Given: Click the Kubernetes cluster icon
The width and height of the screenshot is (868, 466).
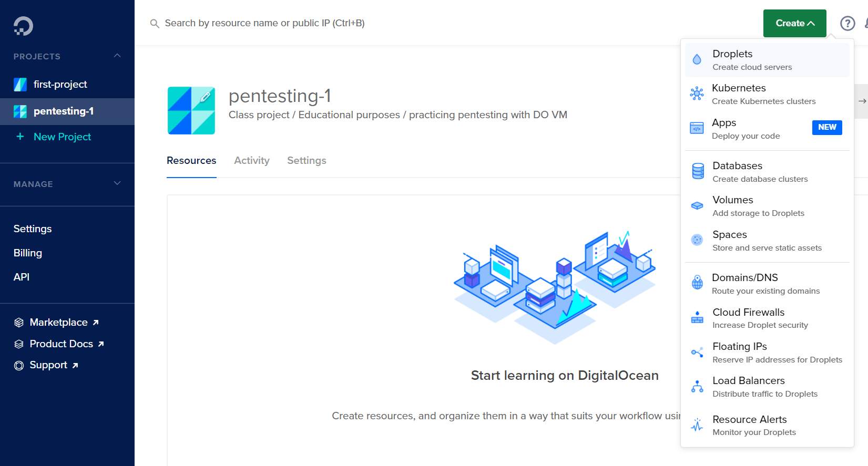Looking at the screenshot, I should [697, 94].
